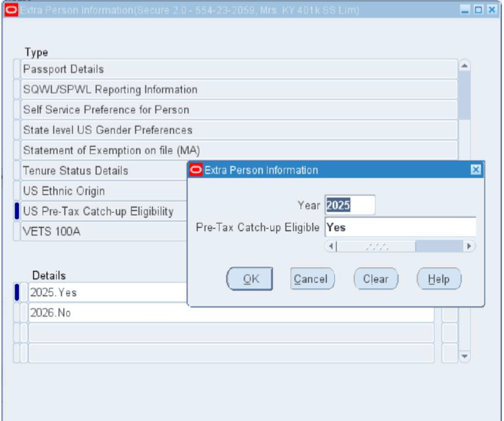Select Tenure Status Details row

104,170
